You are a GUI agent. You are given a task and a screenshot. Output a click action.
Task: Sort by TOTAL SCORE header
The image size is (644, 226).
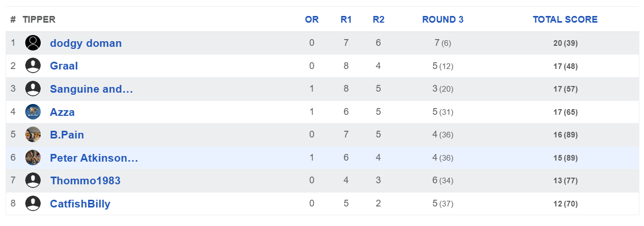click(565, 20)
